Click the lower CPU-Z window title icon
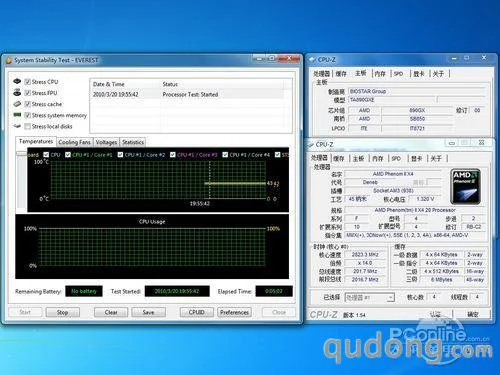Screen dimensions: 500x375 click(311, 144)
